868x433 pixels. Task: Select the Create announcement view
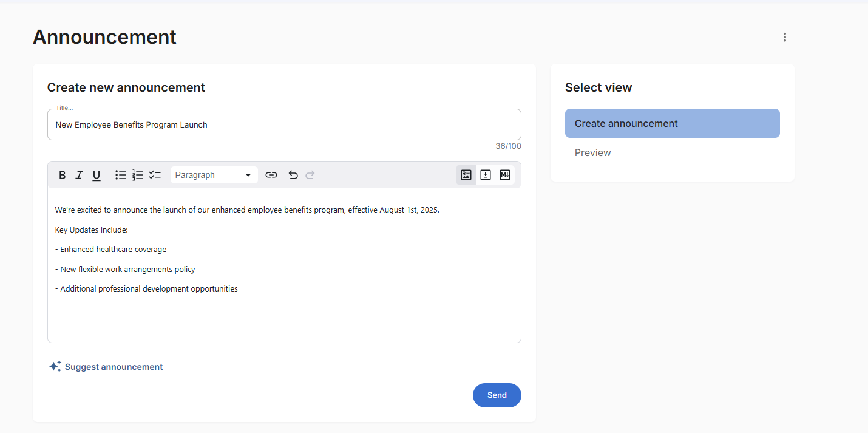tap(672, 123)
